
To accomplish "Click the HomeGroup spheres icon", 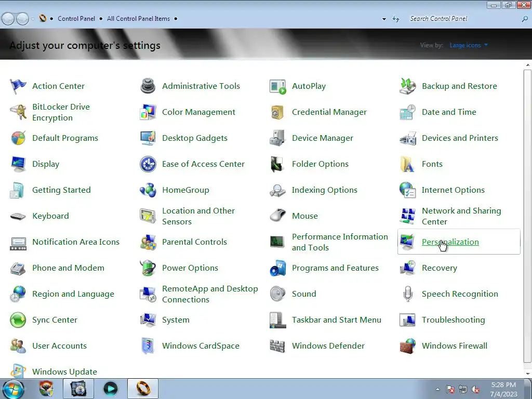I will click(148, 190).
